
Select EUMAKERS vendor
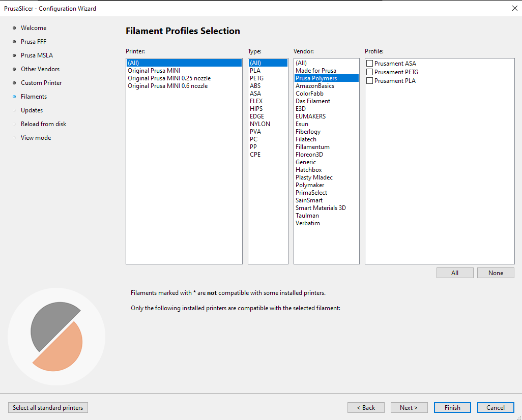[x=327, y=116]
